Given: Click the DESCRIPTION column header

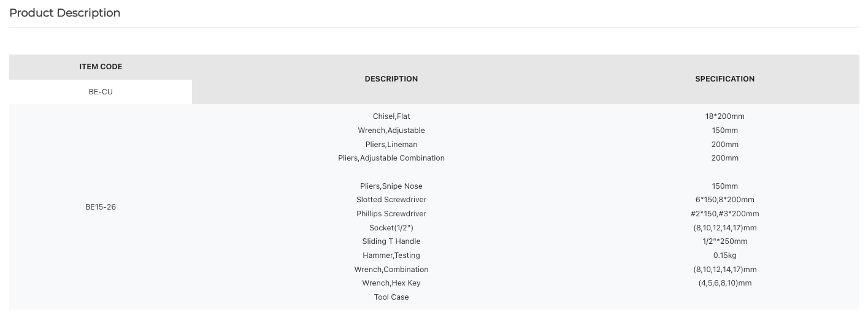Looking at the screenshot, I should [x=391, y=79].
